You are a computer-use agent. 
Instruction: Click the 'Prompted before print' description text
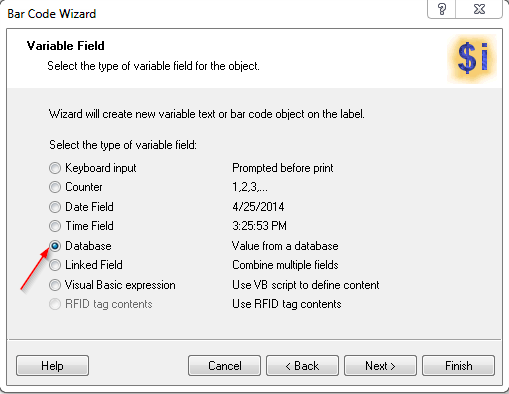click(283, 168)
